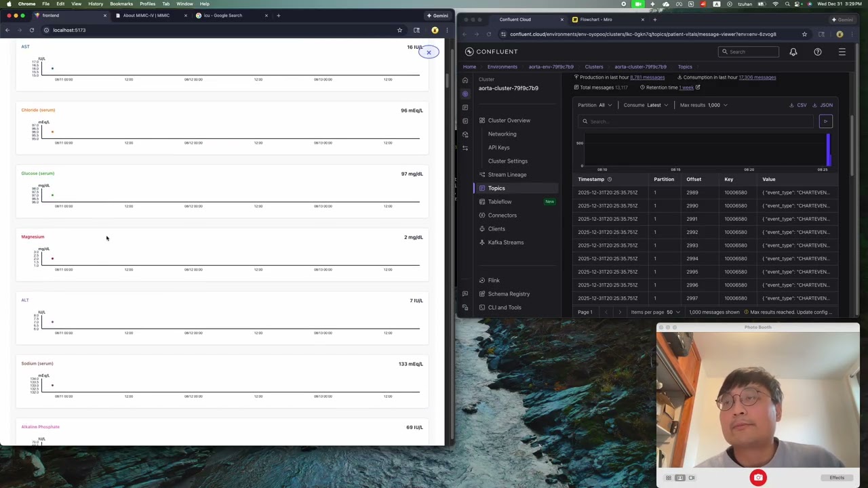Close the vitals panel with the X button
868x488 pixels.
click(x=429, y=52)
